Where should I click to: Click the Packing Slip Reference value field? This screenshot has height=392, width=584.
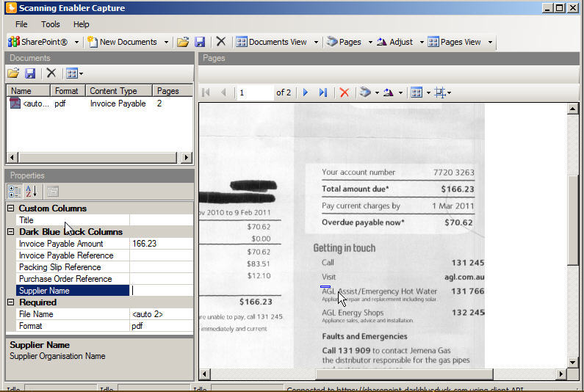162,267
